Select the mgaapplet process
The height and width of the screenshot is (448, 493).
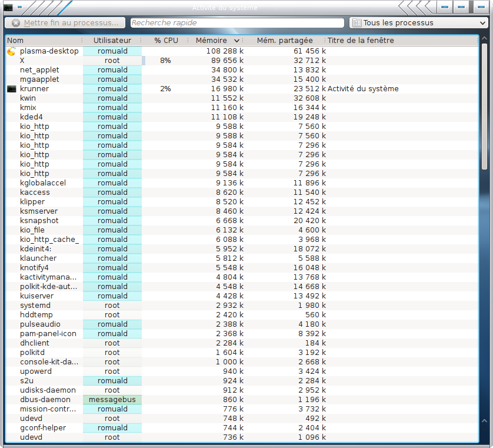pos(39,79)
